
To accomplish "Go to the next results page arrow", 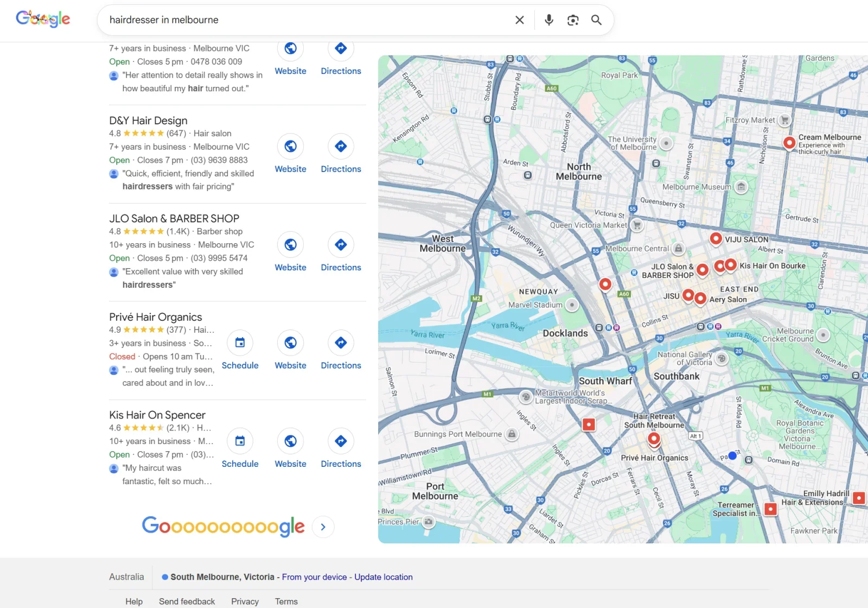I will pyautogui.click(x=323, y=527).
